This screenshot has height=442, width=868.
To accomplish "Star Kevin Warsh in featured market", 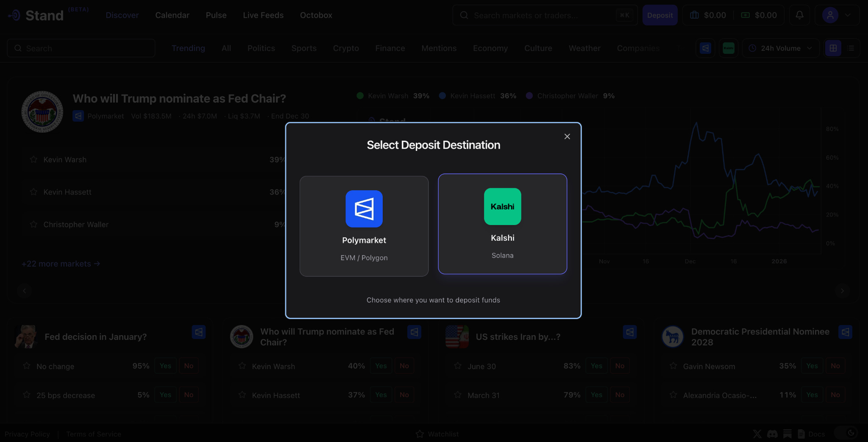I will [x=33, y=159].
